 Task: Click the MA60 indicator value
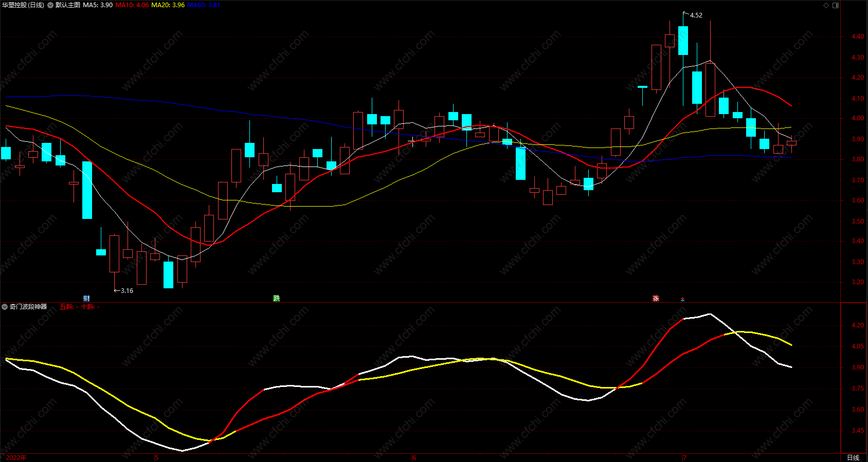coord(204,5)
